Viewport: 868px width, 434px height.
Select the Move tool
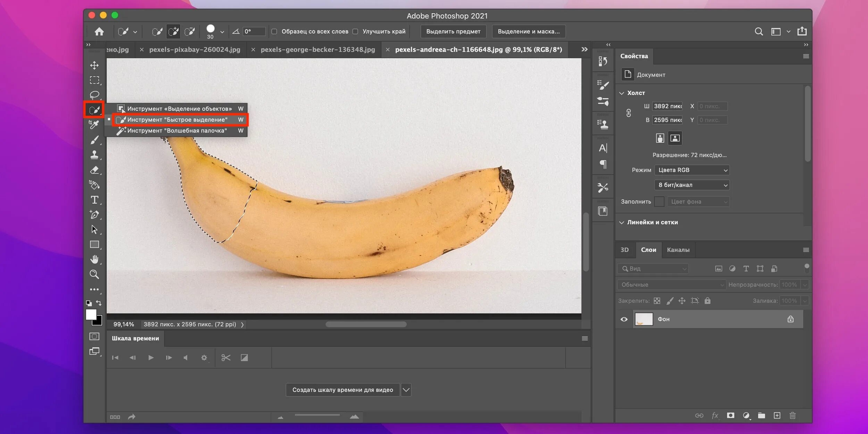(x=94, y=65)
